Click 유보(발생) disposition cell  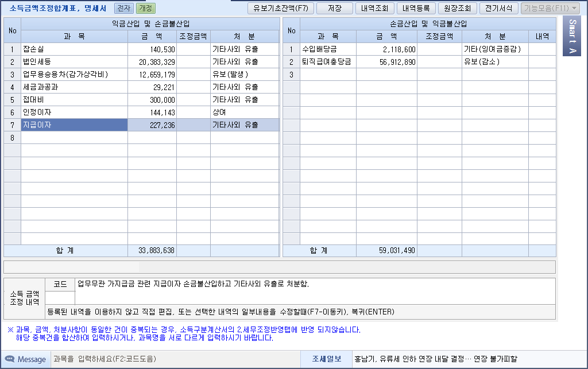[245, 75]
